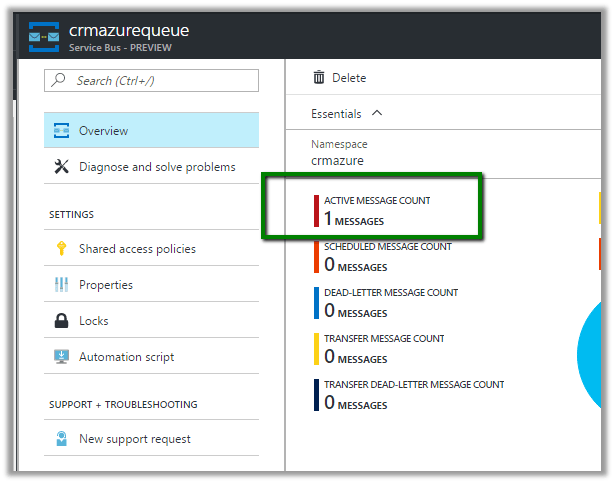Click Transfer Dead-Letter Message Count tile
The width and height of the screenshot is (614, 483).
pos(409,395)
